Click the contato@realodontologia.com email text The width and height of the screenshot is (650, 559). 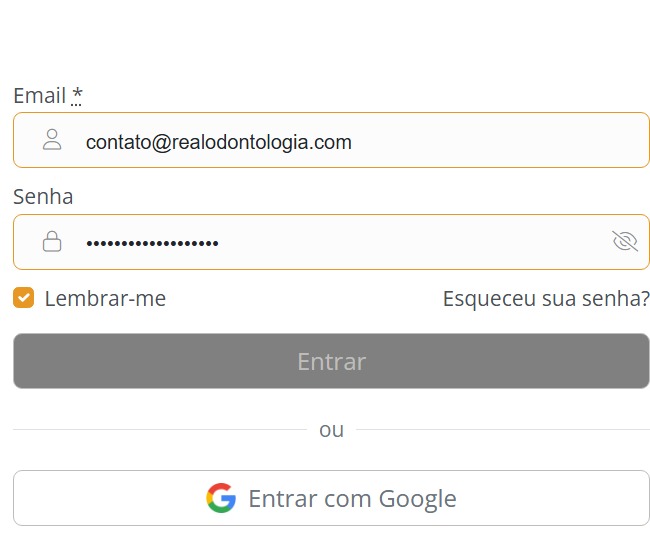[218, 142]
